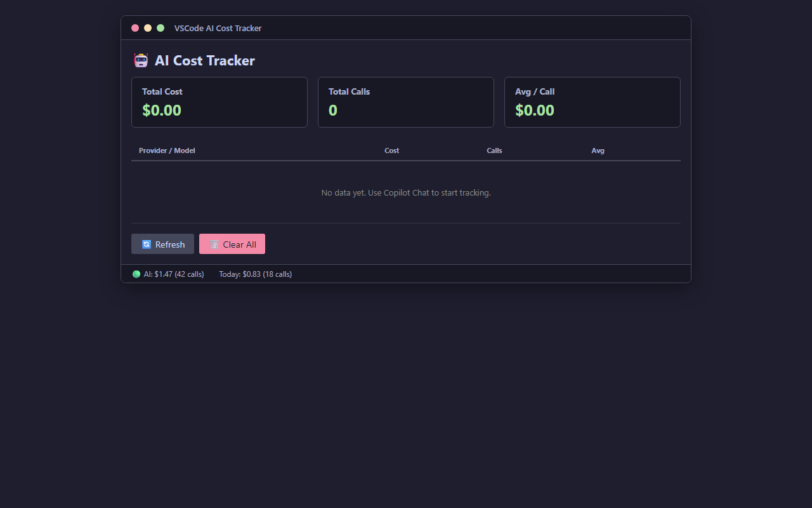This screenshot has width=812, height=508.
Task: Select the Calls column header
Action: tap(494, 150)
